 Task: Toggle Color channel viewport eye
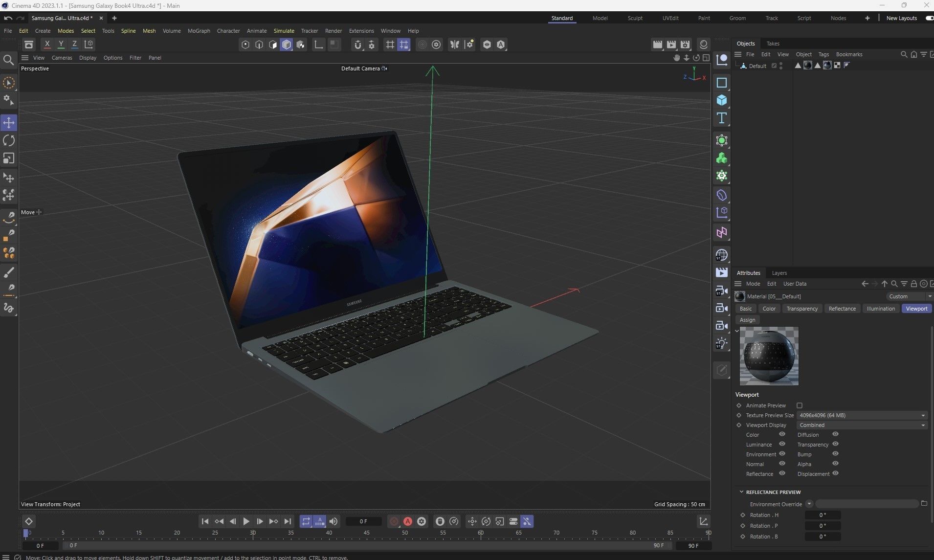tap(782, 434)
